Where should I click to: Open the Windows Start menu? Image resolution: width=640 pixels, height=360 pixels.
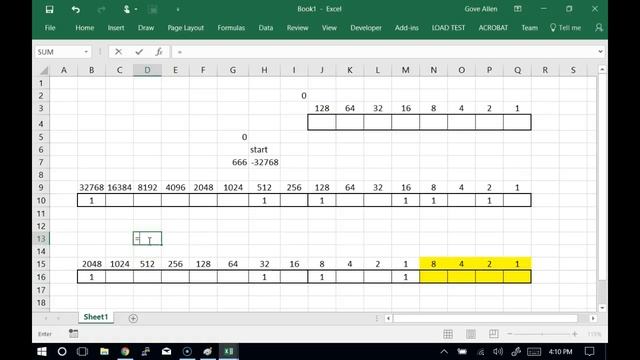click(42, 351)
